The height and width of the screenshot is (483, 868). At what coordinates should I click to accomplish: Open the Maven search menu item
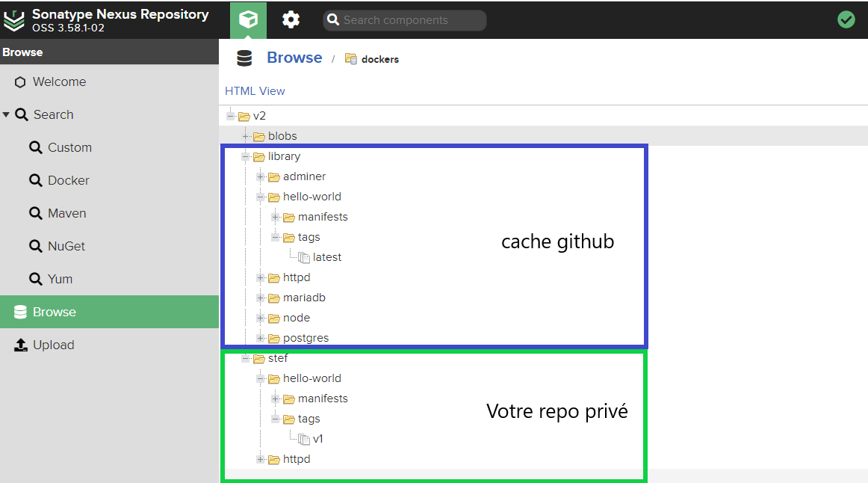67,213
